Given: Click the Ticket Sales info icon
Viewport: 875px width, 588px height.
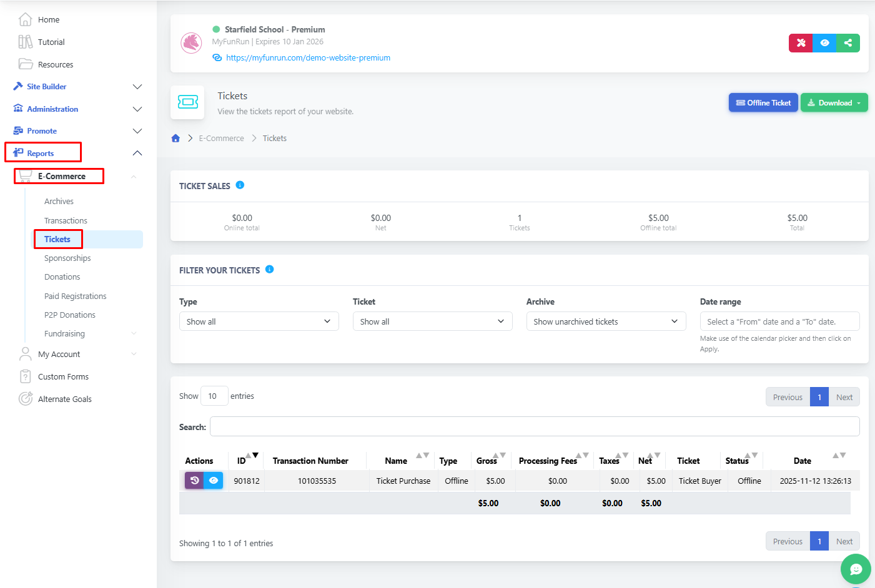Looking at the screenshot, I should click(x=240, y=185).
